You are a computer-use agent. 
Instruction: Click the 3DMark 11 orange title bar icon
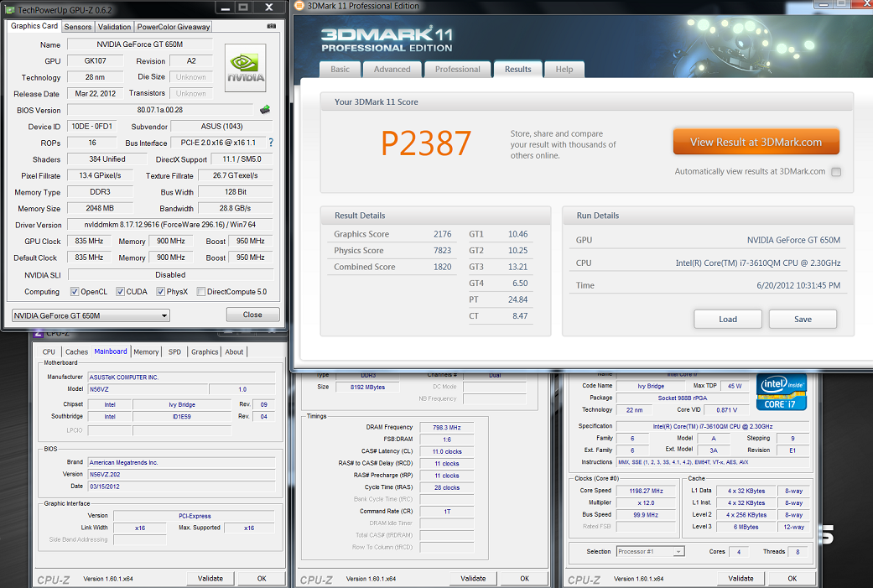point(299,6)
